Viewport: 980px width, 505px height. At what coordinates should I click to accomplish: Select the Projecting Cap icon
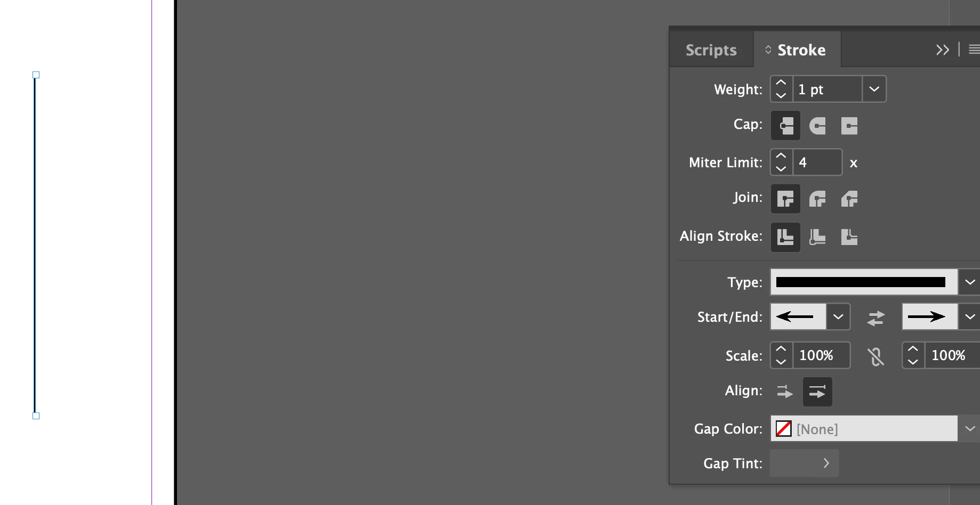(x=849, y=126)
